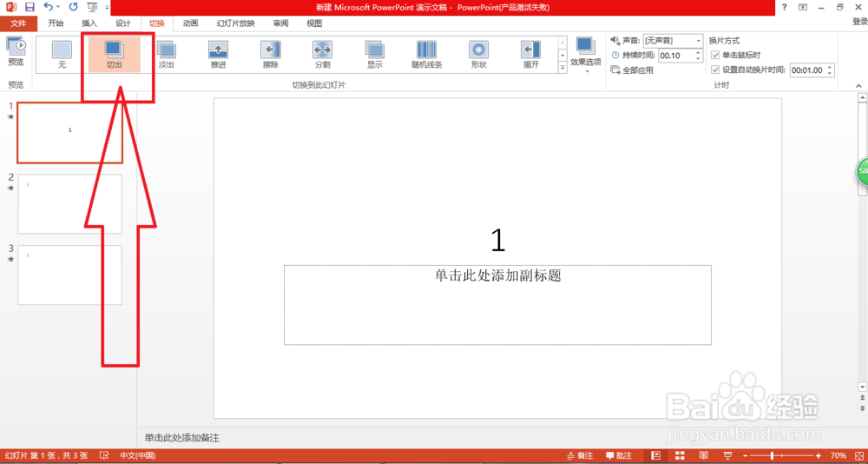868x464 pixels.
Task: Go to previous row of the transition gallery
Action: point(563,43)
